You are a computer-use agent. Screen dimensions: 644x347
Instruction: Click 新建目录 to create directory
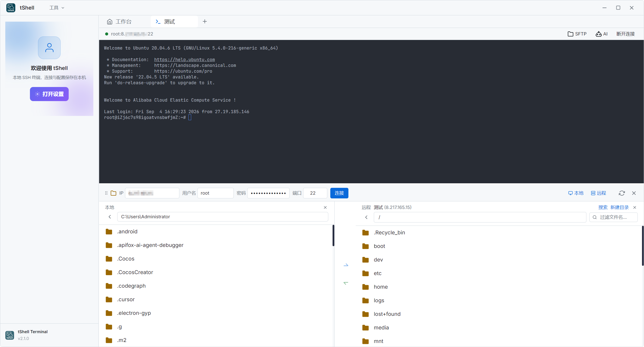pyautogui.click(x=619, y=207)
